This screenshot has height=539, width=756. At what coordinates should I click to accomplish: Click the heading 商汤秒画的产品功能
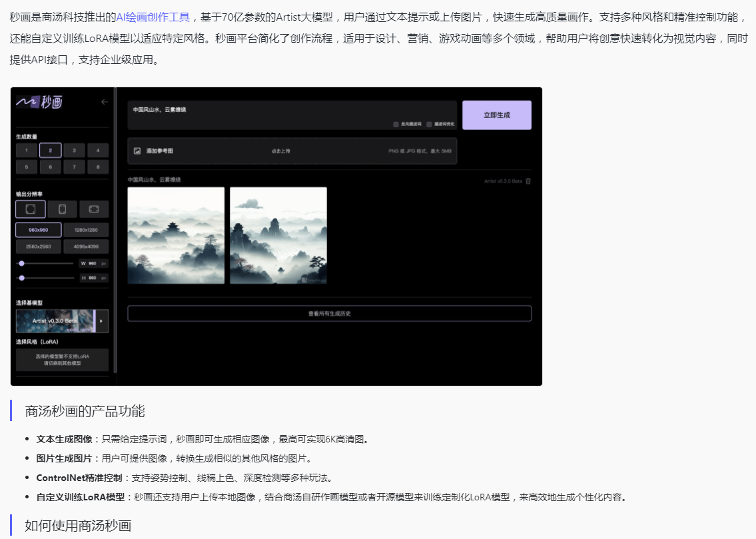pos(85,411)
